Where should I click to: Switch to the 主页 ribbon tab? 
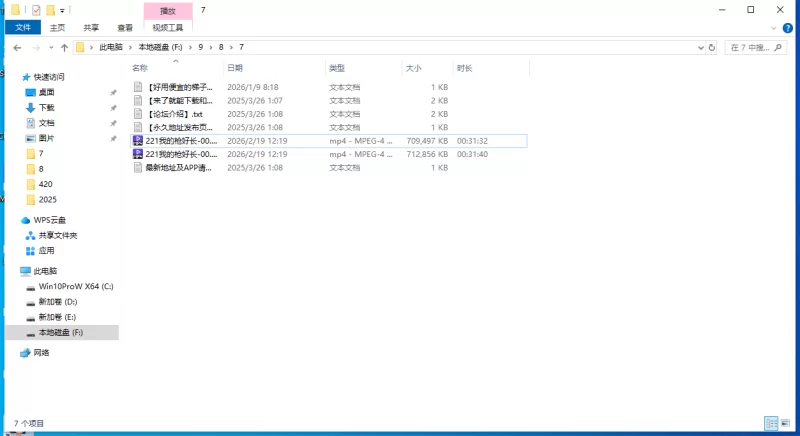coord(57,28)
